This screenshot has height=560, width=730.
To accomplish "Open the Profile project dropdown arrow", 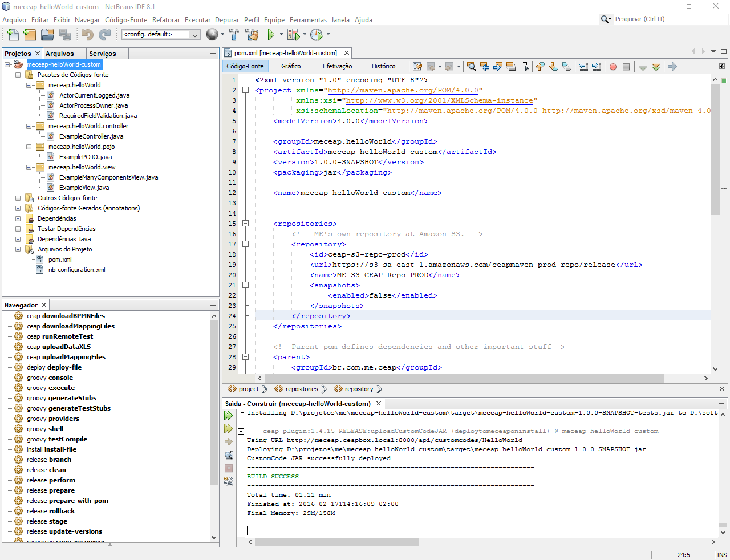I will point(328,35).
